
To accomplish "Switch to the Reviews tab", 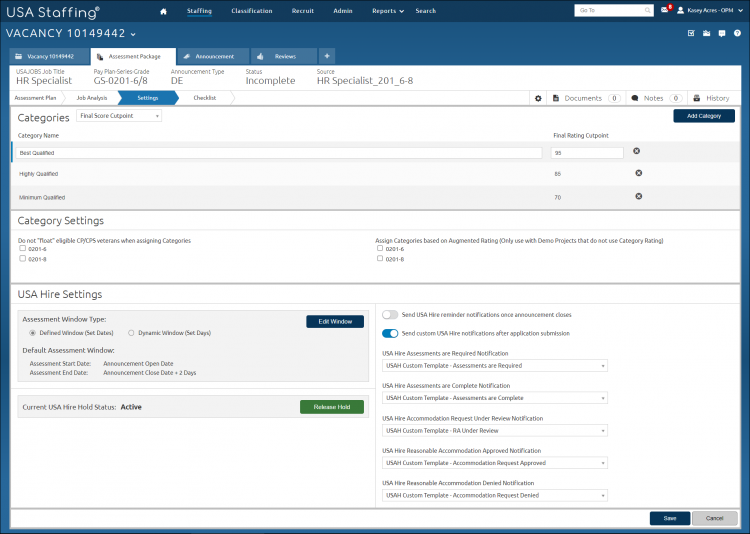I will click(284, 56).
